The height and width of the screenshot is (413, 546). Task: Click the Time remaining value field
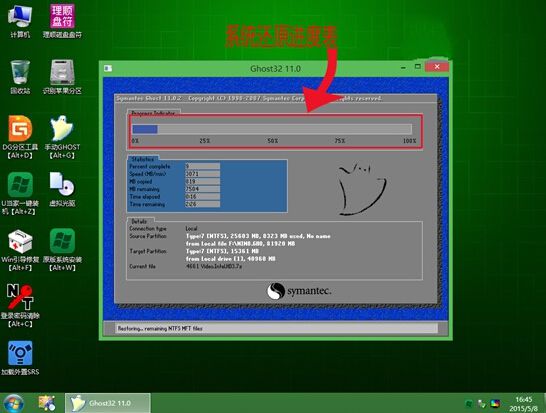point(202,204)
